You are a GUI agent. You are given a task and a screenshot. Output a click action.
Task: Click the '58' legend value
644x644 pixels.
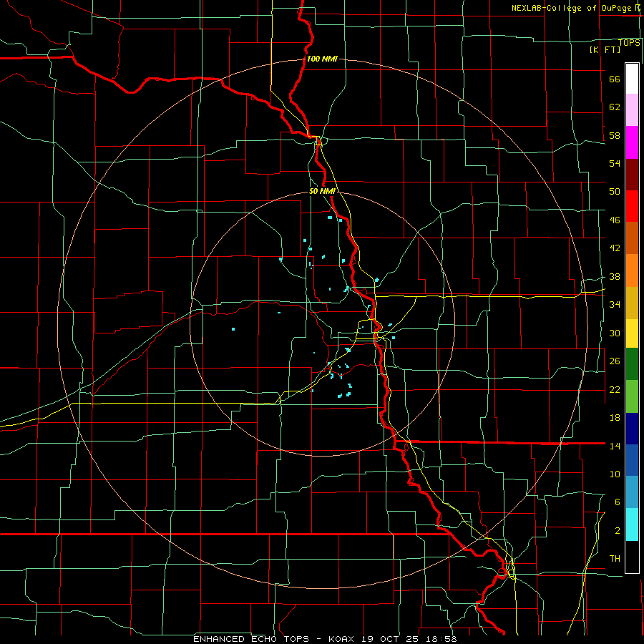pos(615,135)
